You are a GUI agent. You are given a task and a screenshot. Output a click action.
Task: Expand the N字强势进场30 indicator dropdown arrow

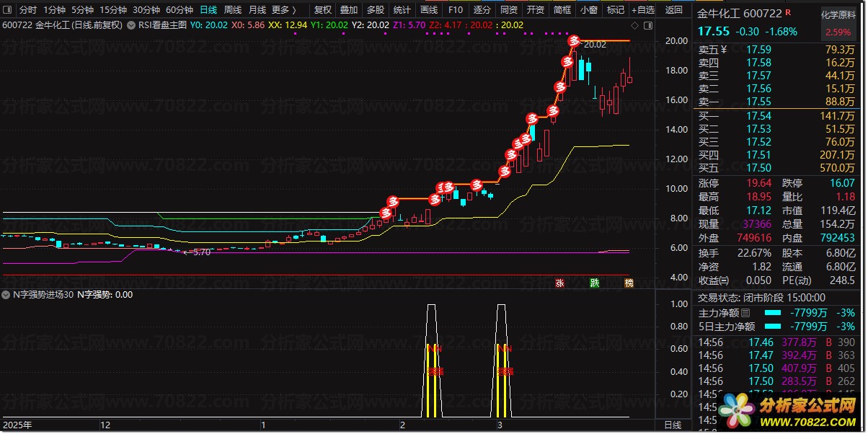[6, 294]
